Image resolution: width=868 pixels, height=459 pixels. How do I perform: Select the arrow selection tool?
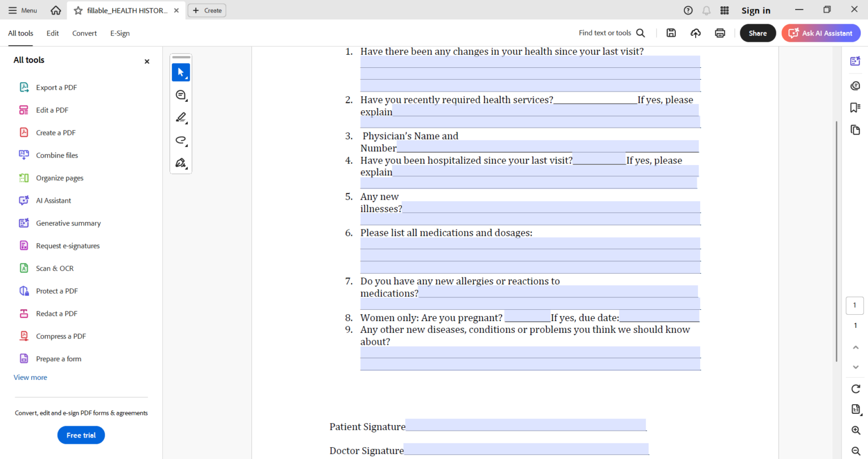180,72
